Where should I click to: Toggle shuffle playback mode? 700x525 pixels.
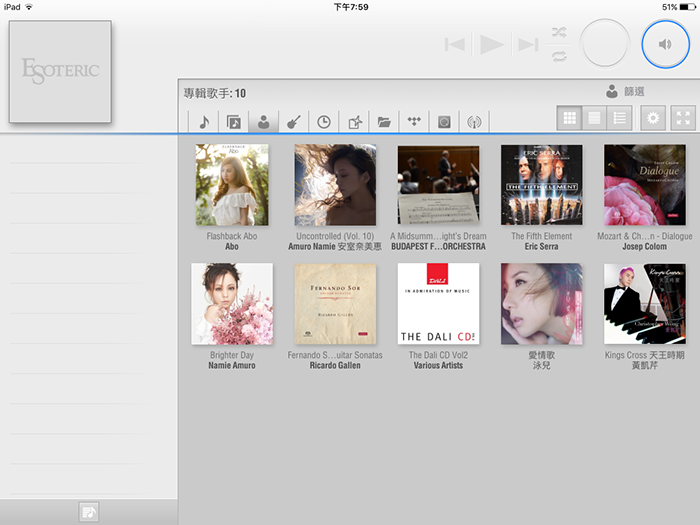click(x=559, y=32)
